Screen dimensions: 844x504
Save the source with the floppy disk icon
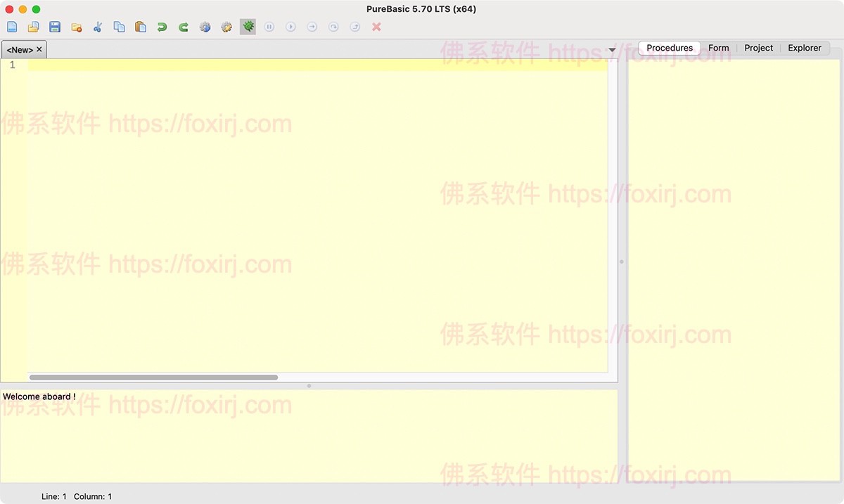[55, 27]
